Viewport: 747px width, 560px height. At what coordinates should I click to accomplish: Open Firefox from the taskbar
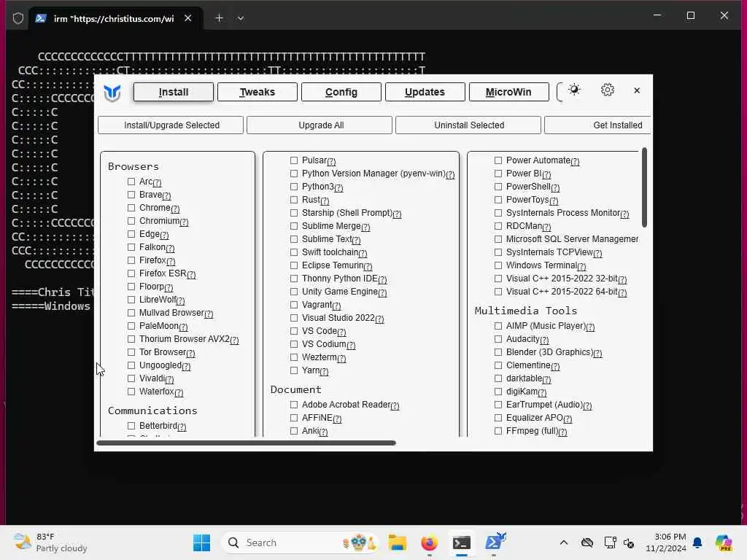pyautogui.click(x=429, y=542)
